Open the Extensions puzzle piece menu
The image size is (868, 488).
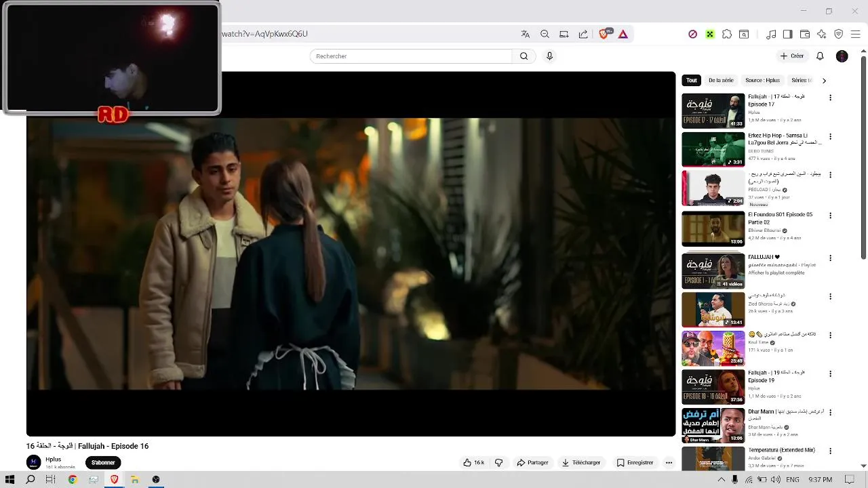(x=727, y=34)
